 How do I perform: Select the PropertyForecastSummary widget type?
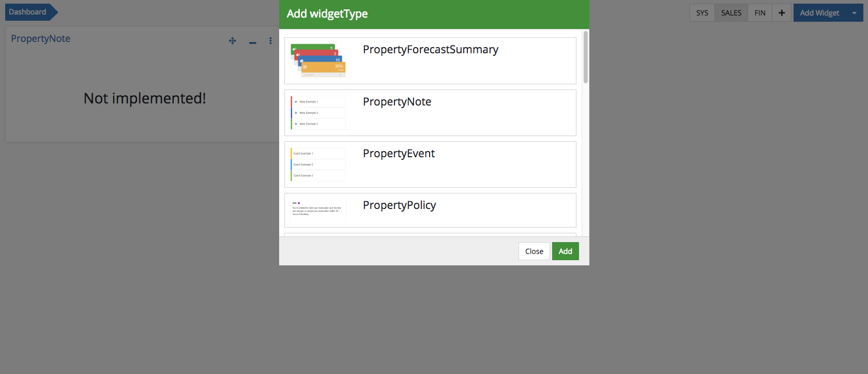(x=430, y=50)
